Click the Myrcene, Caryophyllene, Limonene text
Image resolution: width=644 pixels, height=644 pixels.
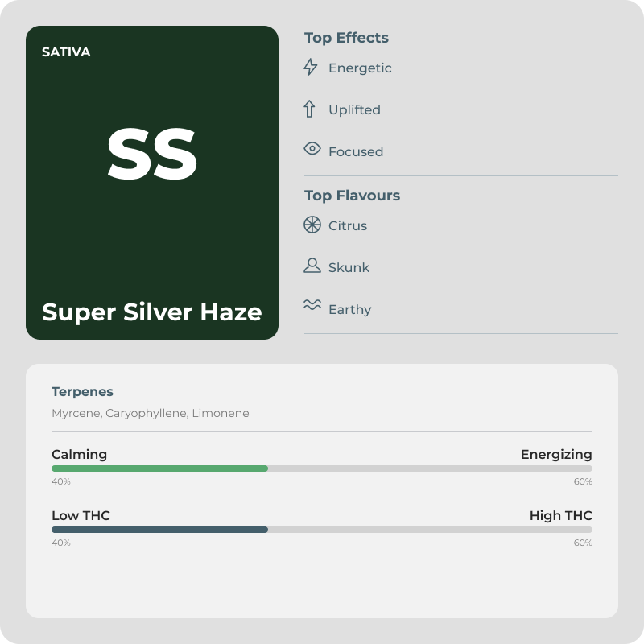pyautogui.click(x=151, y=413)
